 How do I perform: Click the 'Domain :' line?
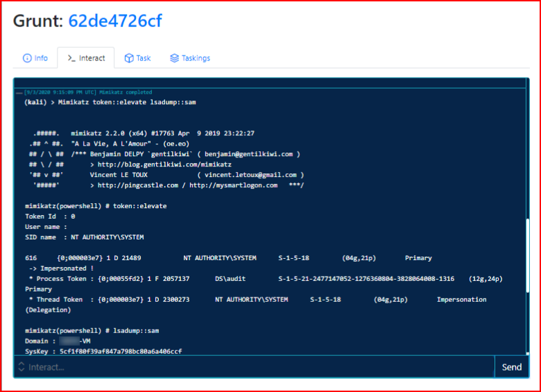pyautogui.click(x=58, y=341)
